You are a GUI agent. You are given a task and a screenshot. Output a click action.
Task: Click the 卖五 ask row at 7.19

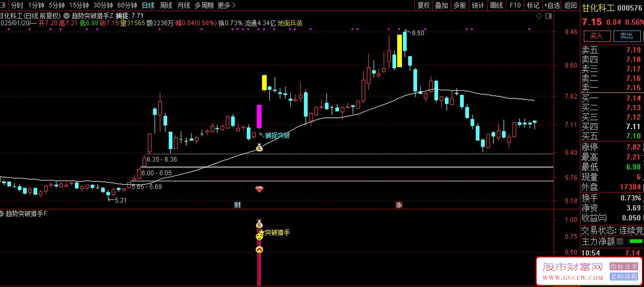point(612,50)
